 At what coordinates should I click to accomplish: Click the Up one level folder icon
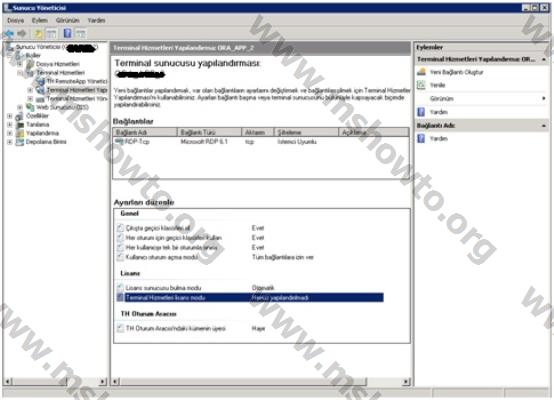click(38, 34)
